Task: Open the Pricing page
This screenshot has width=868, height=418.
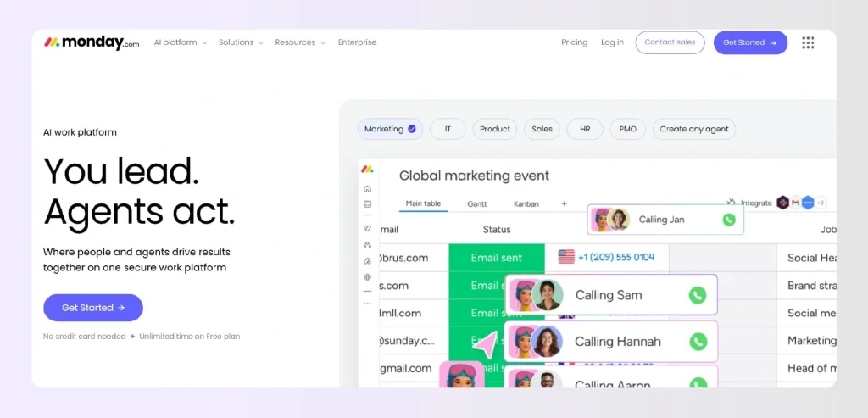Action: pos(575,42)
